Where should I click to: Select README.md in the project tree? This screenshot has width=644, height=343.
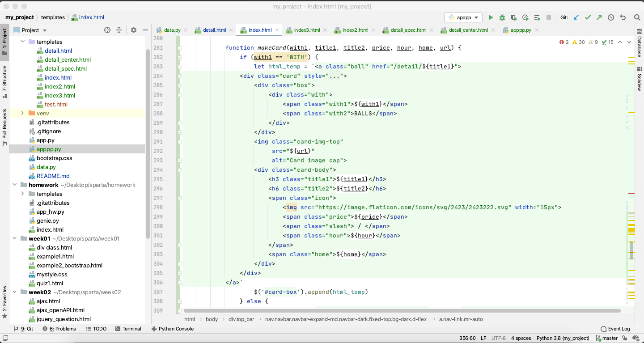53,176
